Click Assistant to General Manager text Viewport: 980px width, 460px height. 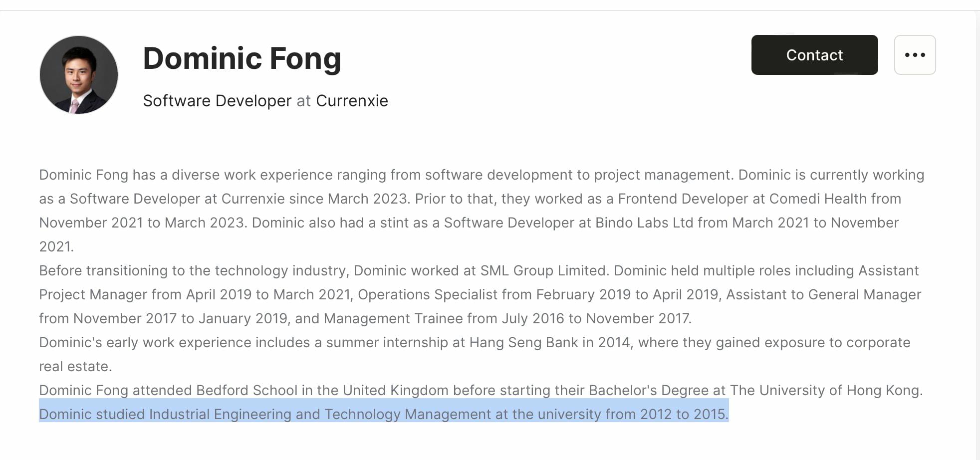[x=823, y=294]
